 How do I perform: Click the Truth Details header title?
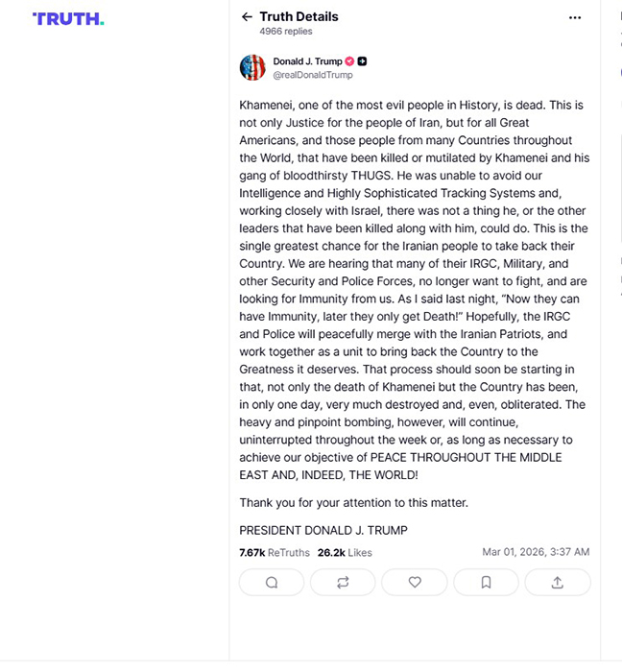(299, 16)
